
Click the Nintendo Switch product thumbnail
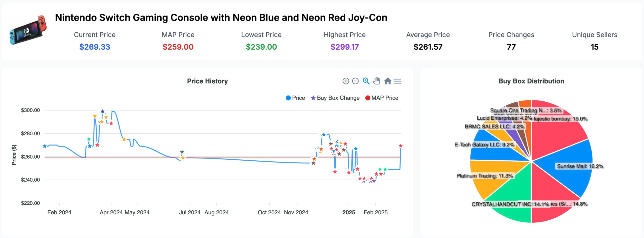pos(28,30)
